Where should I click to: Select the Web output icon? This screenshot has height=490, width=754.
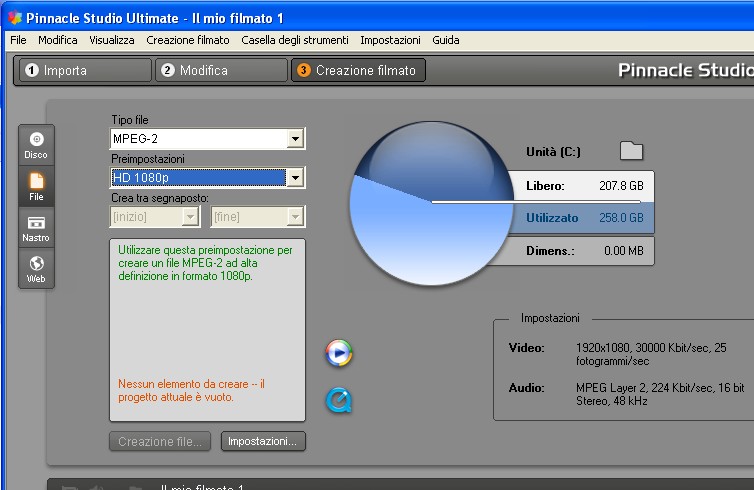36,268
